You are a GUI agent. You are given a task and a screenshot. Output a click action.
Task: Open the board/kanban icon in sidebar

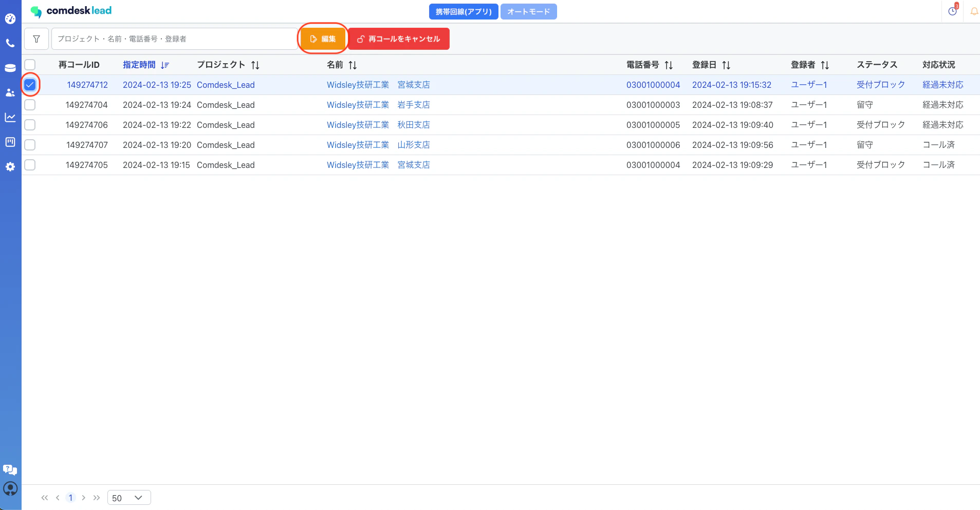tap(10, 142)
